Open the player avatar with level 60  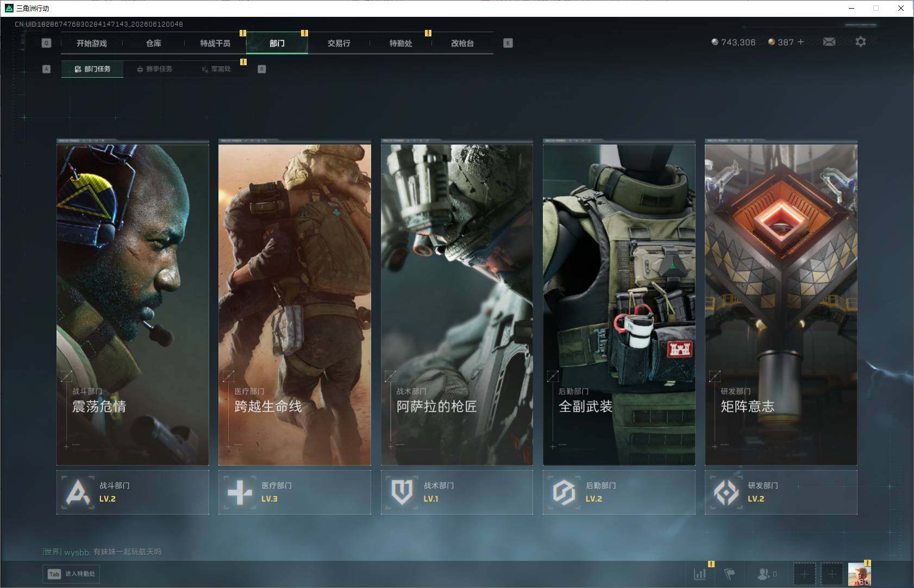pos(860,574)
